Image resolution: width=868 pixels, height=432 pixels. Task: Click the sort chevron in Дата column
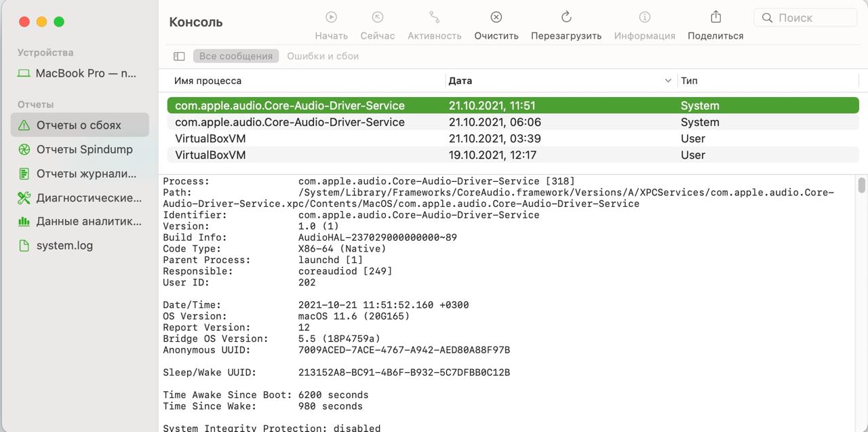[x=669, y=81]
